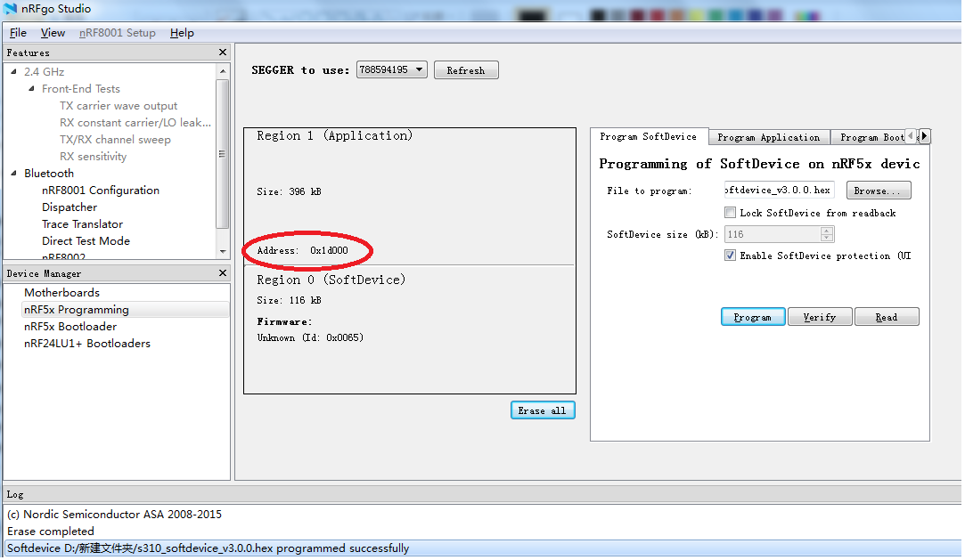Click the SoftDevice size field
This screenshot has height=560, width=965.
[773, 234]
